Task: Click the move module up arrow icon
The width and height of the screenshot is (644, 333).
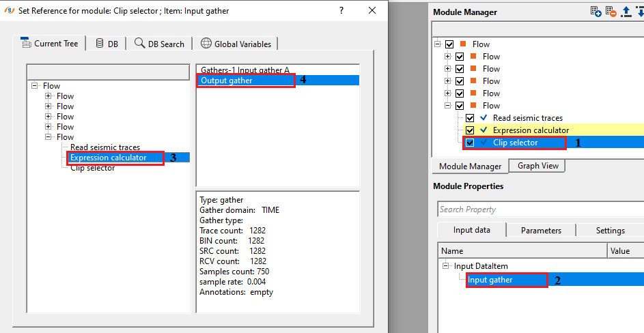Action: 625,12
